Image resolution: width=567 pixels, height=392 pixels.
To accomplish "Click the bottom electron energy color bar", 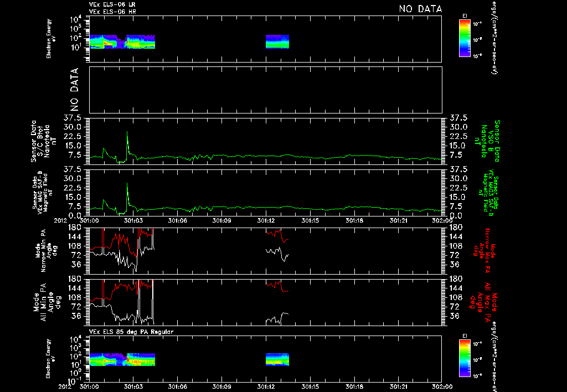I will 465,359.
